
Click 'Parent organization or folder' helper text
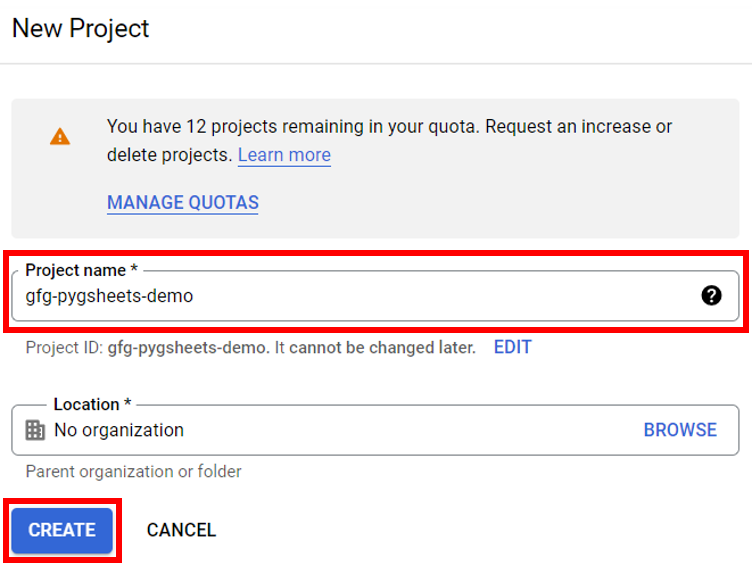click(x=133, y=471)
